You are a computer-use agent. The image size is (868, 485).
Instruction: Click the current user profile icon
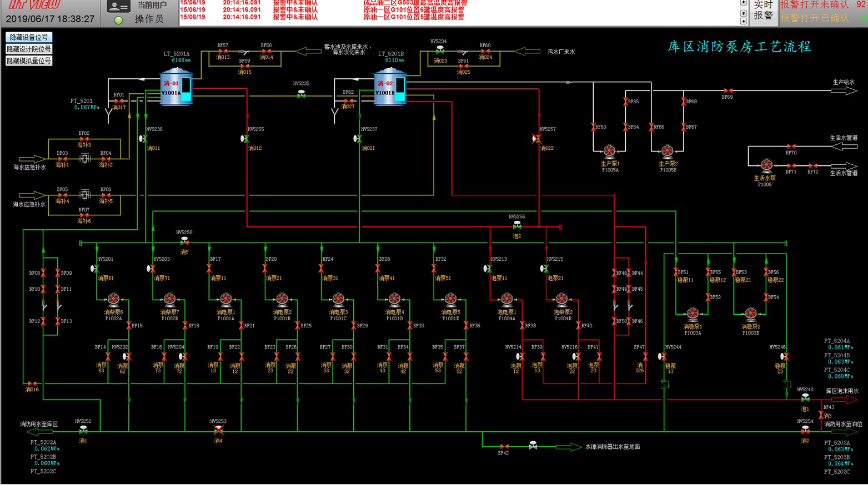pos(118,7)
